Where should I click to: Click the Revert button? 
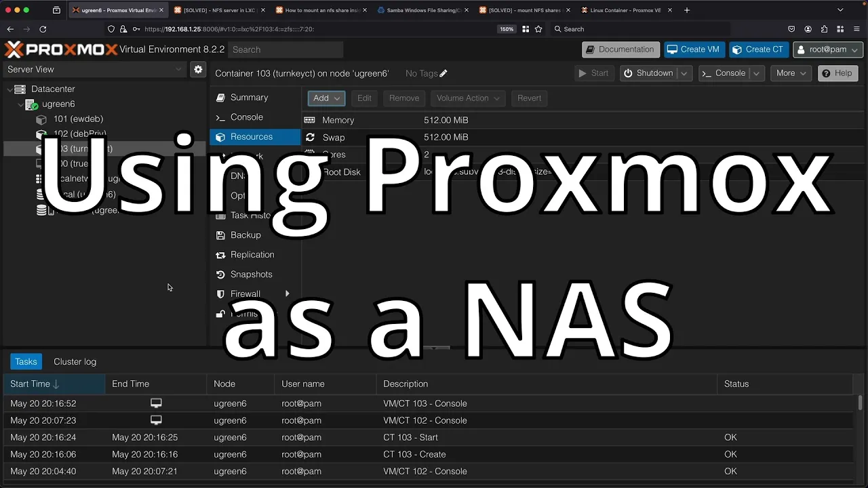tap(529, 98)
